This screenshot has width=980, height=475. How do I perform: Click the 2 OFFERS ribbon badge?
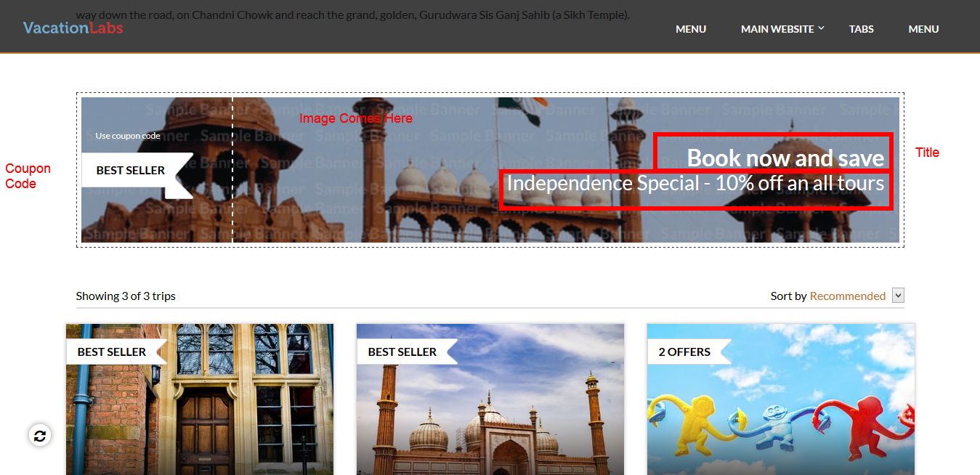pos(684,352)
